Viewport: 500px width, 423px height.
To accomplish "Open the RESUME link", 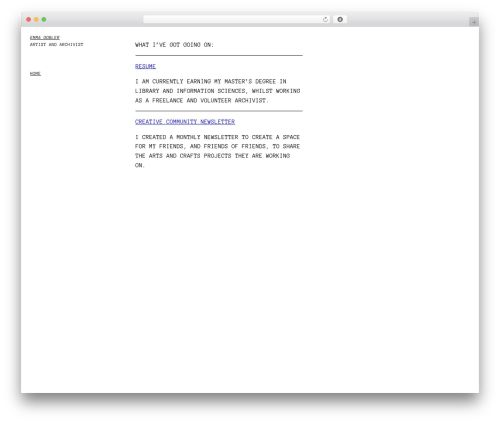I will (145, 66).
